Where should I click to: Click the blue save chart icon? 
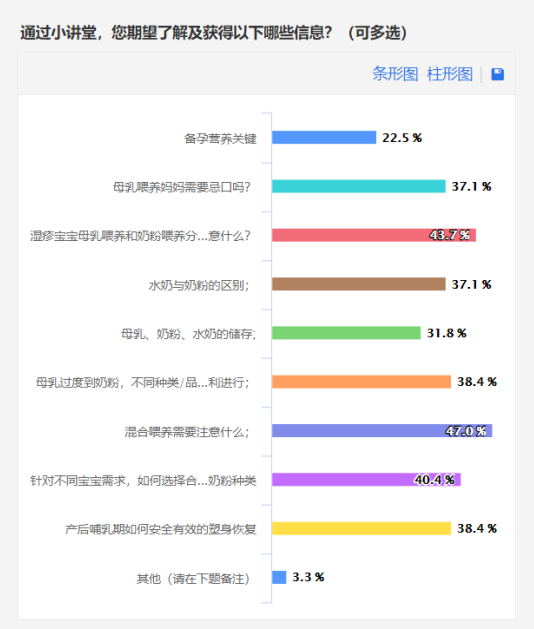[497, 74]
